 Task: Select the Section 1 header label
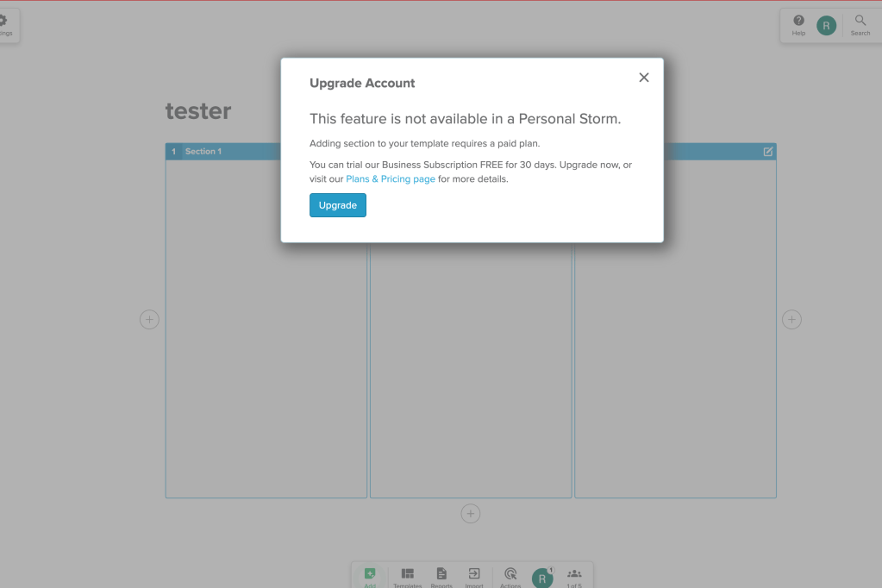(203, 152)
